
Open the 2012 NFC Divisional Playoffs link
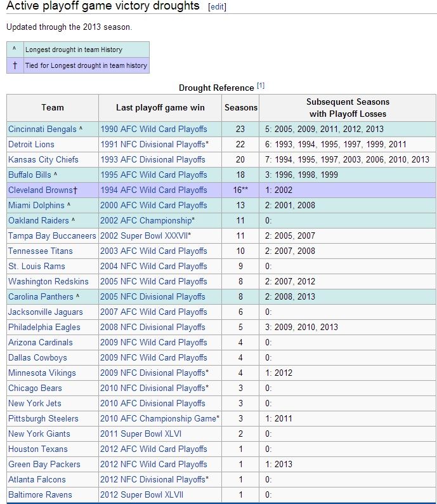point(152,480)
